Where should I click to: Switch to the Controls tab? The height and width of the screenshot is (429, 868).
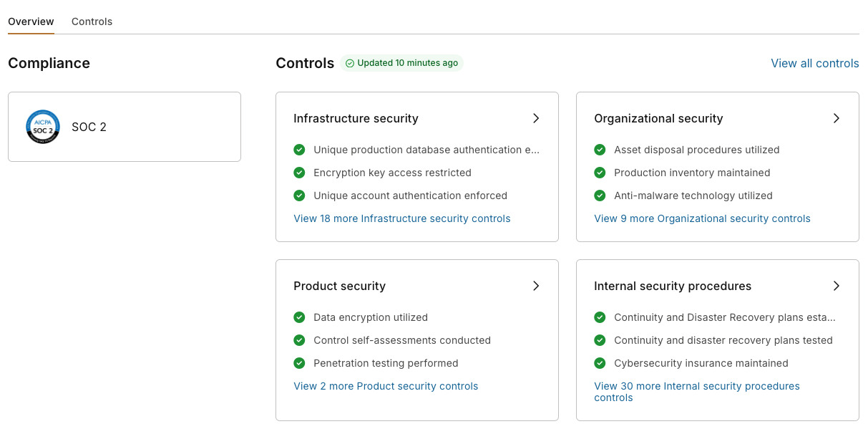(92, 21)
